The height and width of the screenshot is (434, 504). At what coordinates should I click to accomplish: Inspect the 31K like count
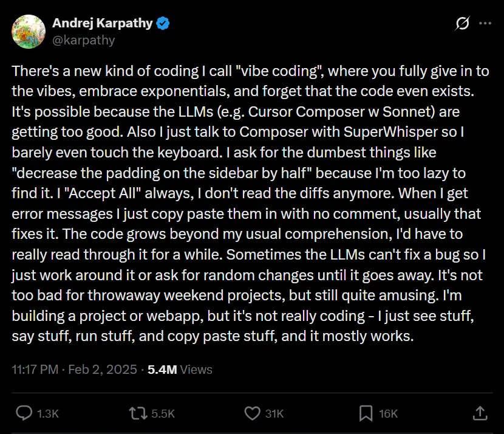273,413
